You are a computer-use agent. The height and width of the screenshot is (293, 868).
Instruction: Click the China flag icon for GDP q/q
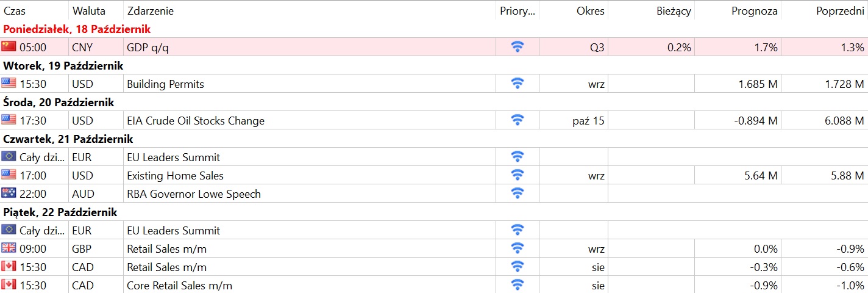pyautogui.click(x=9, y=46)
